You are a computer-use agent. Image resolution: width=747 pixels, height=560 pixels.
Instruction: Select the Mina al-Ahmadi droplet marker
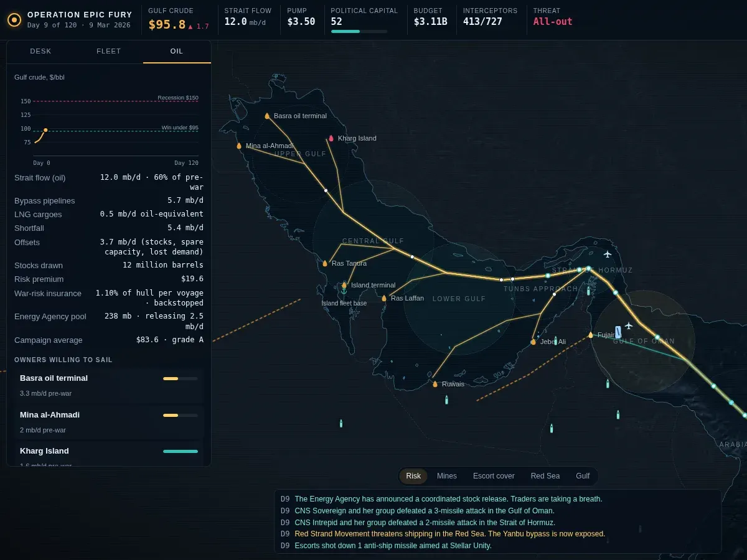[x=239, y=146]
